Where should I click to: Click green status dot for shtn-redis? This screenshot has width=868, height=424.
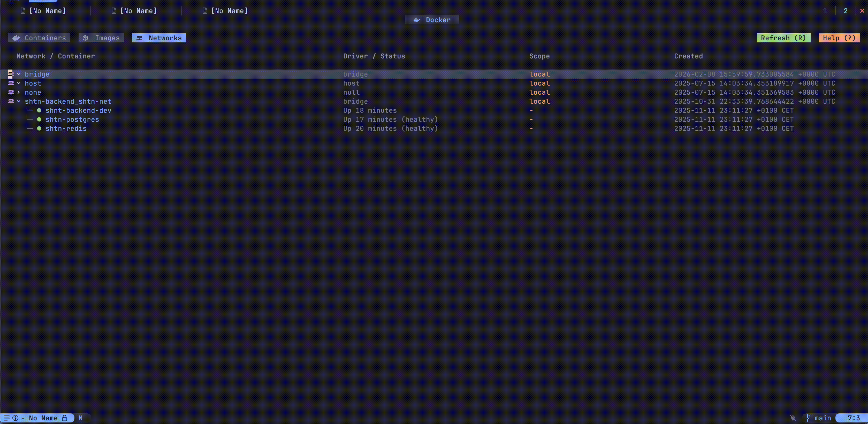39,129
